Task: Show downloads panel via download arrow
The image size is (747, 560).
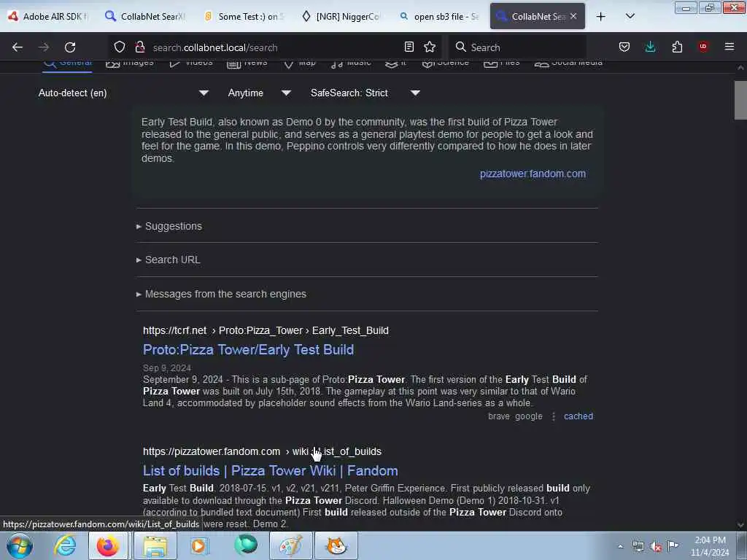Action: [x=650, y=47]
